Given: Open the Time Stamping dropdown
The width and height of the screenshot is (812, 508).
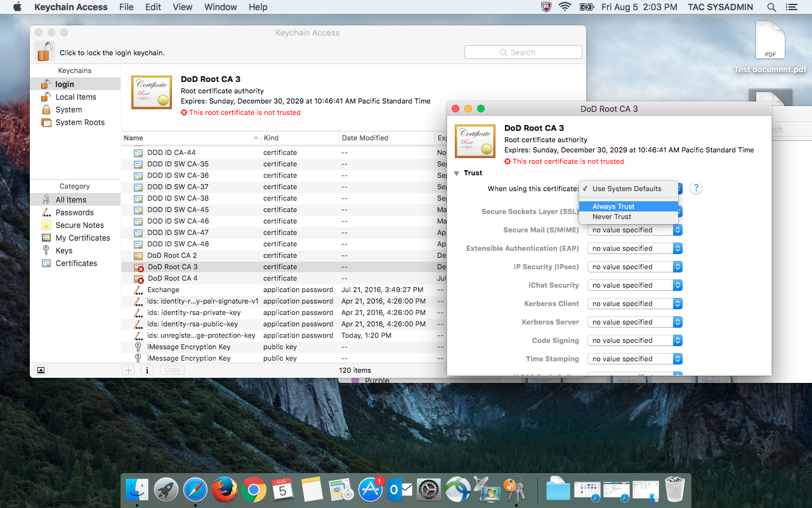Looking at the screenshot, I should [635, 359].
